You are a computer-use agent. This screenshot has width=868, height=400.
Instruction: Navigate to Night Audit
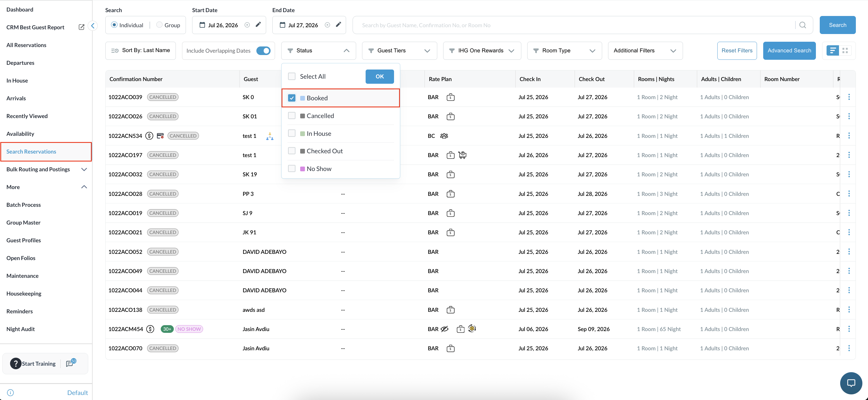click(20, 329)
